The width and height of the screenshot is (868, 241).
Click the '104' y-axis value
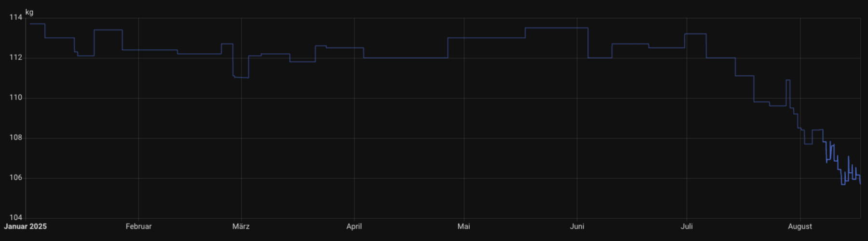pos(16,218)
